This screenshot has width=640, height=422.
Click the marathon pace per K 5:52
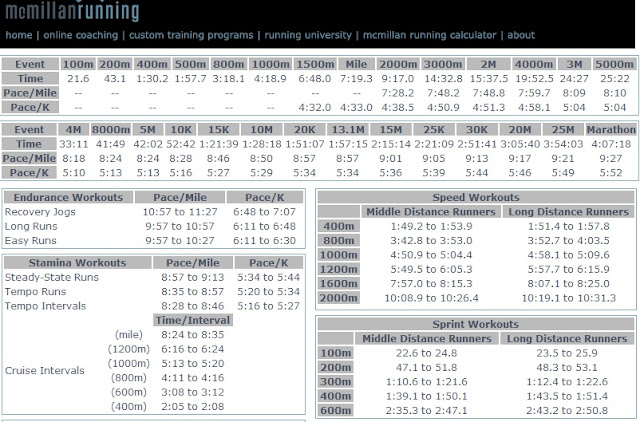coord(611,173)
